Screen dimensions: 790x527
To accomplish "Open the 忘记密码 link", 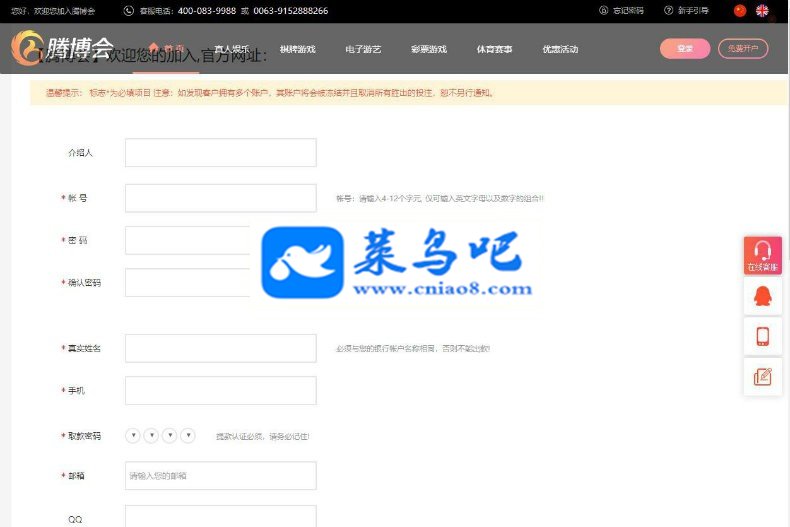I will (628, 10).
